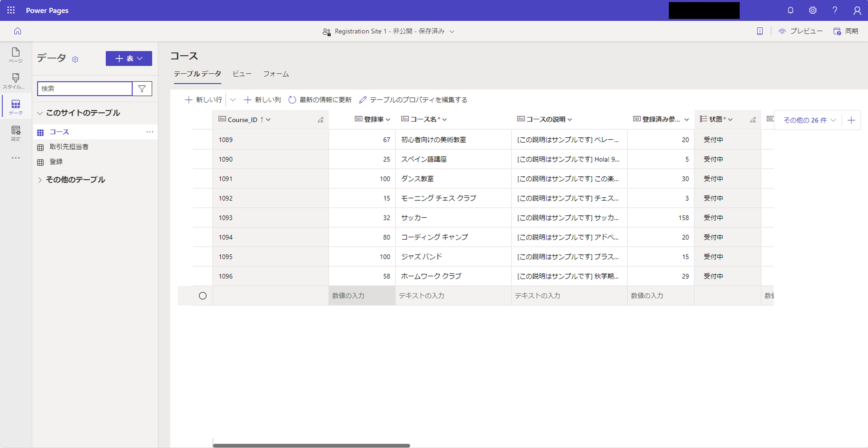Open 登録済み参... column header menu
This screenshot has width=868, height=448.
point(686,120)
